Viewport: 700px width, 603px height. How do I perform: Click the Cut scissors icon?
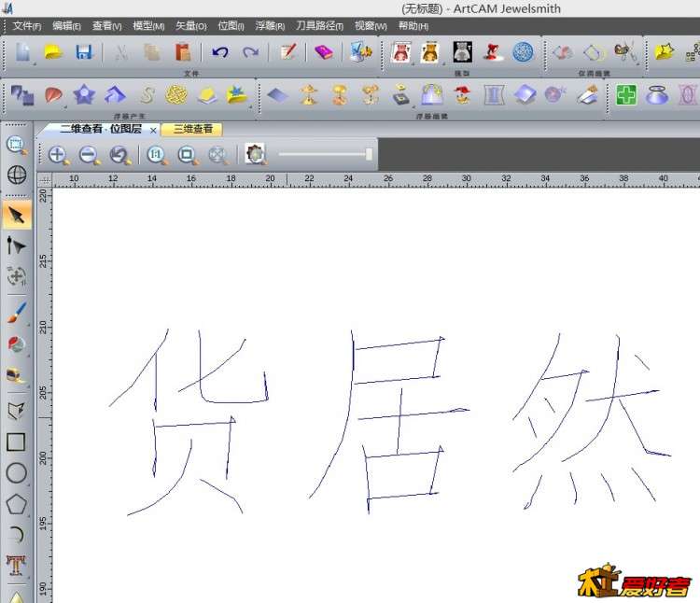coord(121,52)
